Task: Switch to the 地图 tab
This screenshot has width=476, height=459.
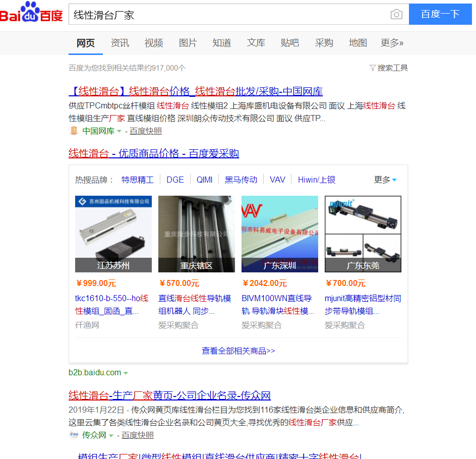Action: pyautogui.click(x=358, y=43)
